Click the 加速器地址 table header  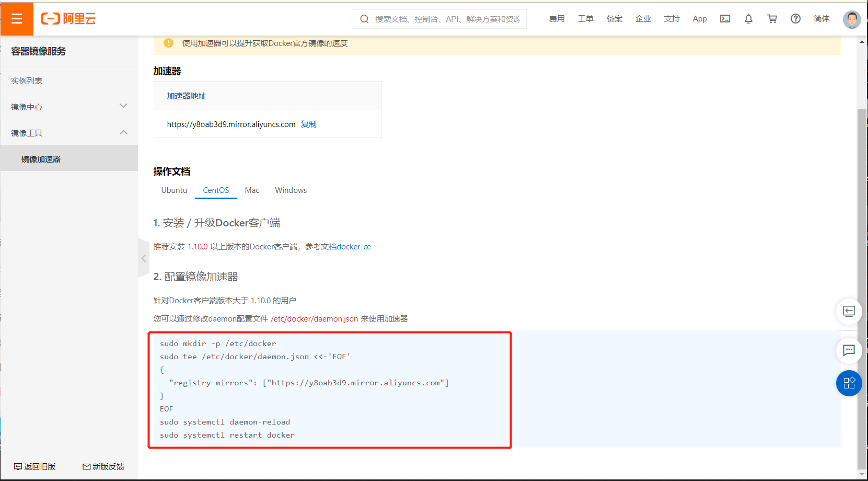pos(268,96)
